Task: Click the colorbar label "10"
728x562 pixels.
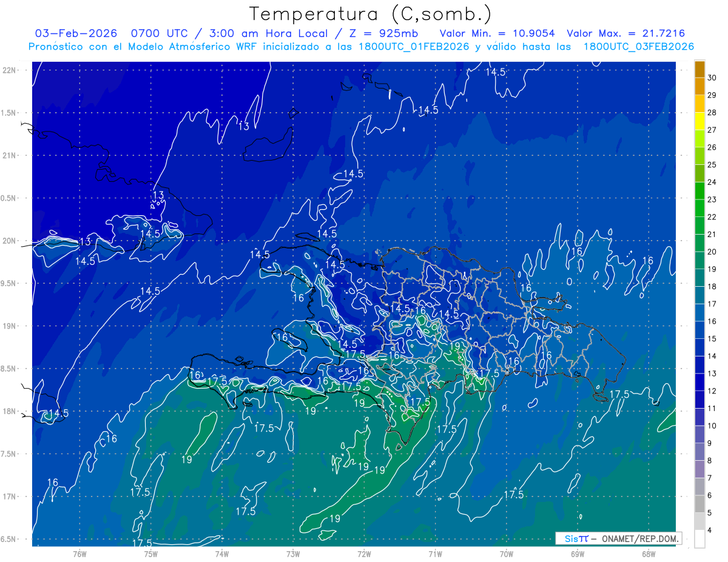Action: (x=712, y=426)
